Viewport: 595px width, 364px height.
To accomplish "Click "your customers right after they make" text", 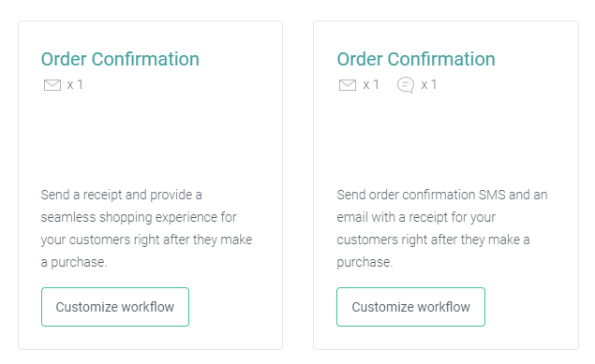I will (x=146, y=240).
